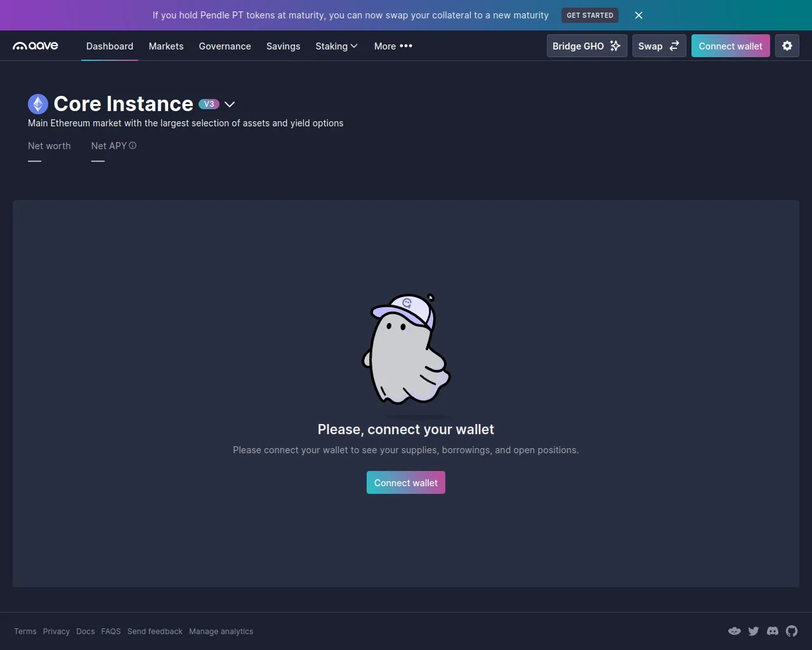Close the Pendle PT announcement banner
The height and width of the screenshot is (650, 812).
click(639, 15)
